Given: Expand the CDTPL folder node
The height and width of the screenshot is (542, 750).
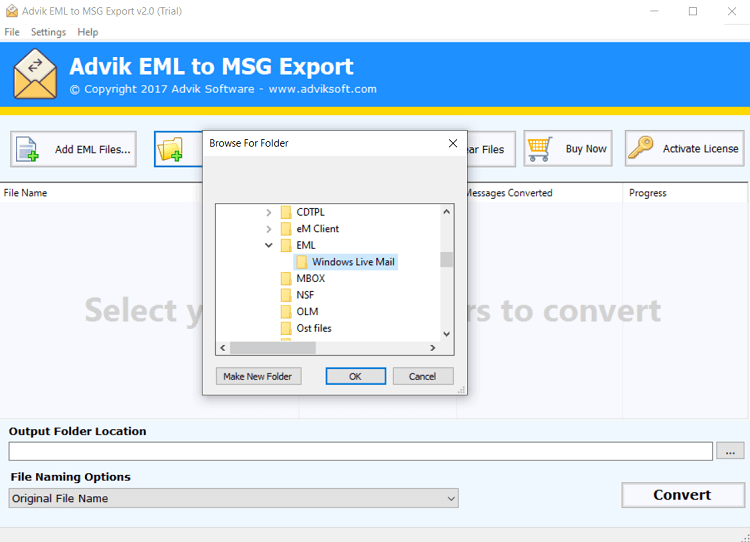Looking at the screenshot, I should coord(268,212).
